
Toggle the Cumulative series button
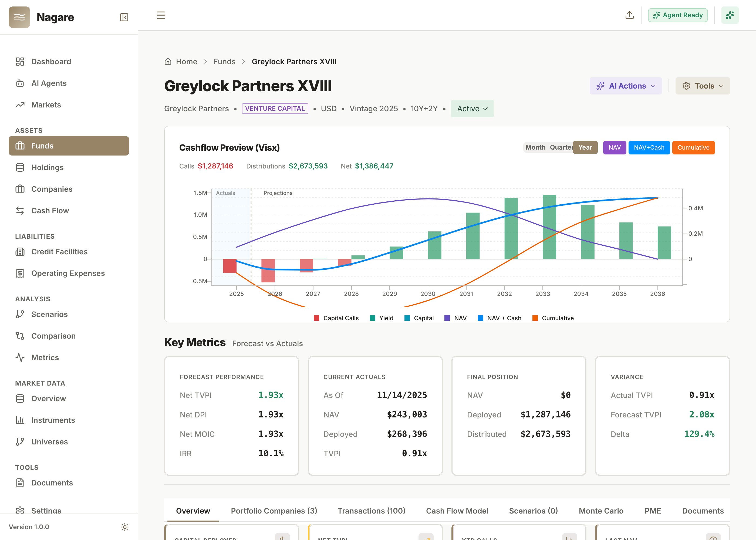tap(693, 148)
